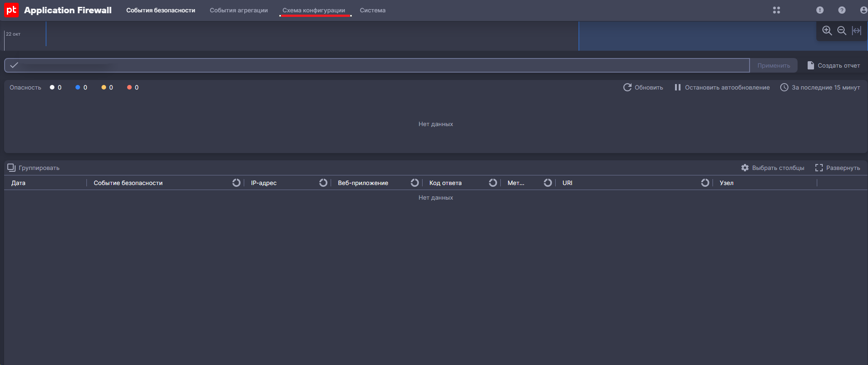Toggle the red severity level filter
This screenshot has height=365, width=868.
point(129,87)
